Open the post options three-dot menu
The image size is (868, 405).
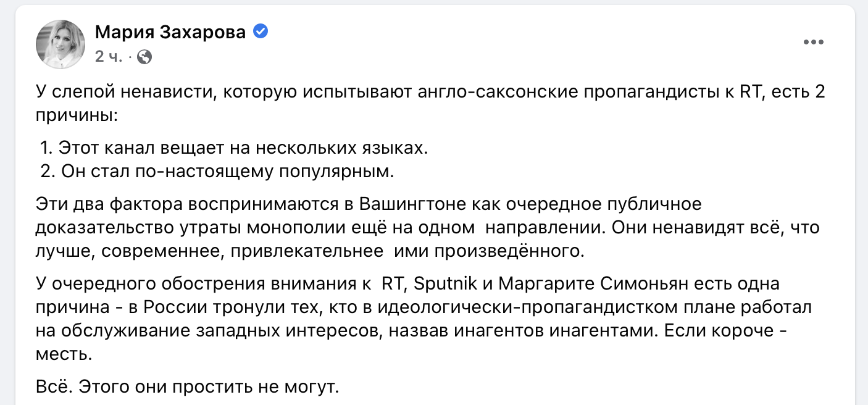click(814, 43)
